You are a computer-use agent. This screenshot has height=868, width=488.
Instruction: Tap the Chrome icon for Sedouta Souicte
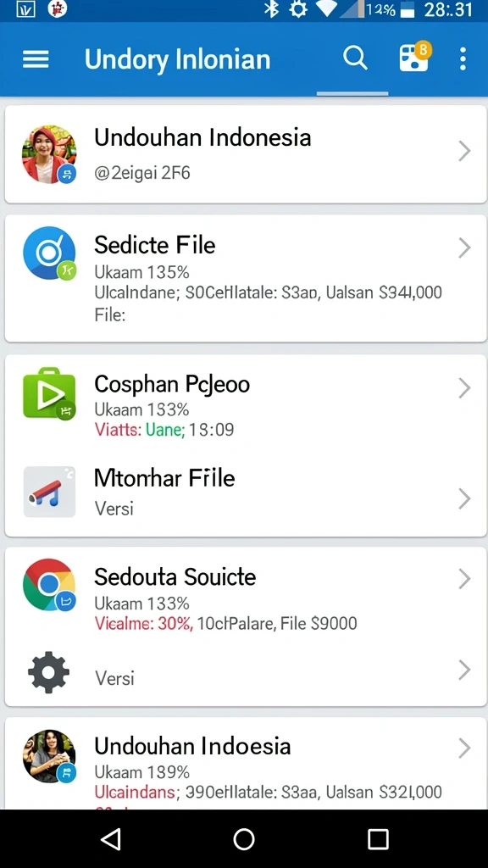pyautogui.click(x=49, y=585)
